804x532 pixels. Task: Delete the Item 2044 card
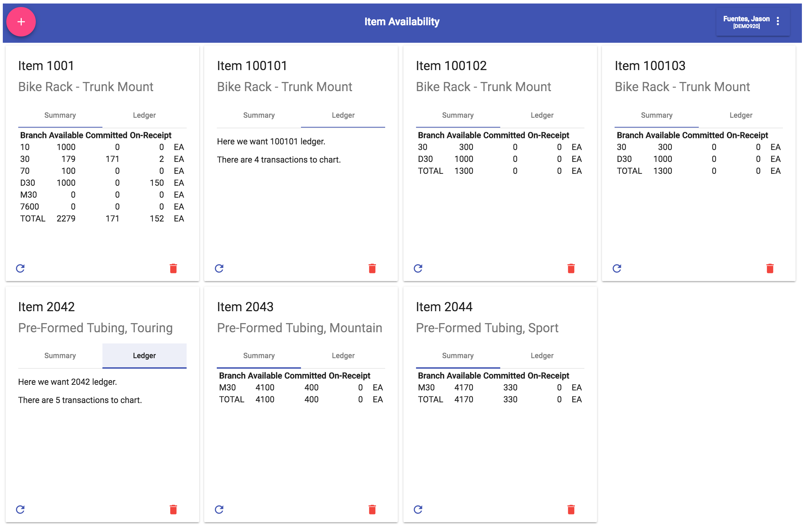pos(571,510)
